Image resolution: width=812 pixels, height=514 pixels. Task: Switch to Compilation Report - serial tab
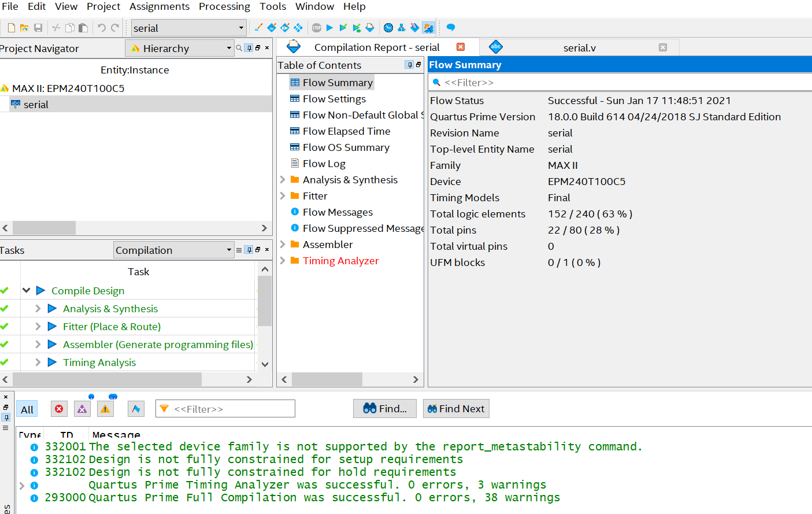[377, 47]
